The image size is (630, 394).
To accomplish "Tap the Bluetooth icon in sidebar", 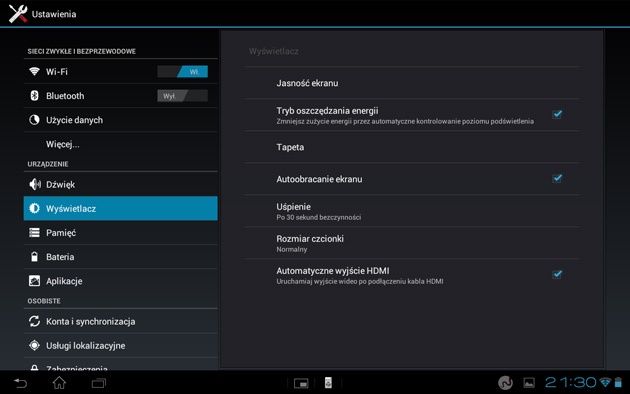I will pos(35,96).
